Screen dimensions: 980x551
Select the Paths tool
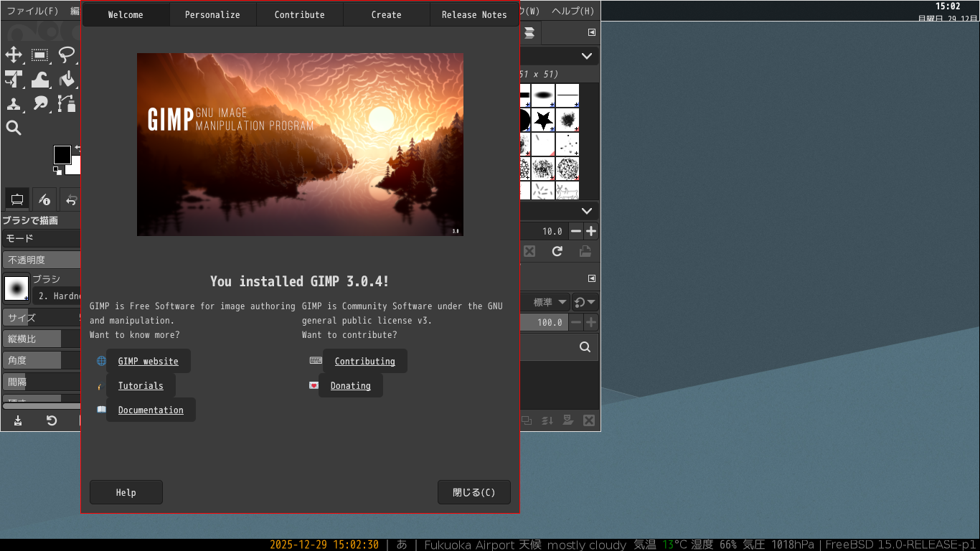65,103
